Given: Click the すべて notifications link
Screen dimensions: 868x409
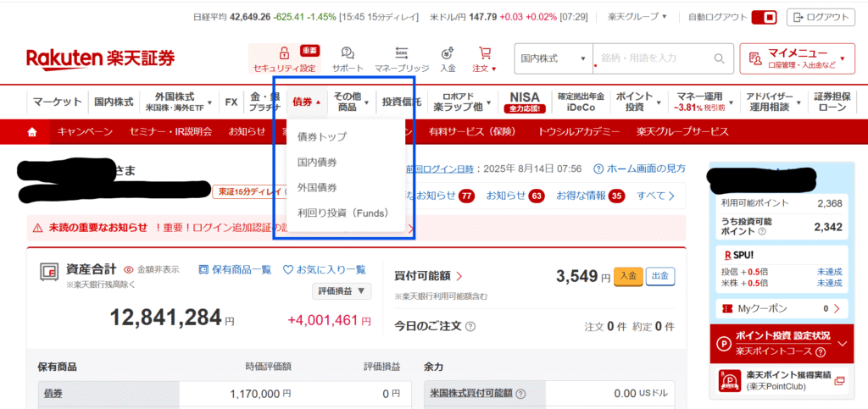Looking at the screenshot, I should [655, 196].
